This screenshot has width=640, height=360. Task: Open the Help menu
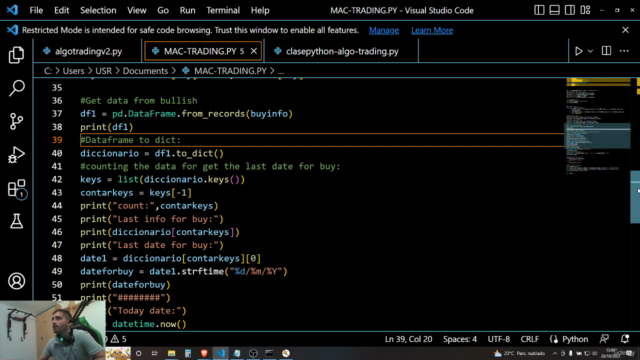coord(260,10)
